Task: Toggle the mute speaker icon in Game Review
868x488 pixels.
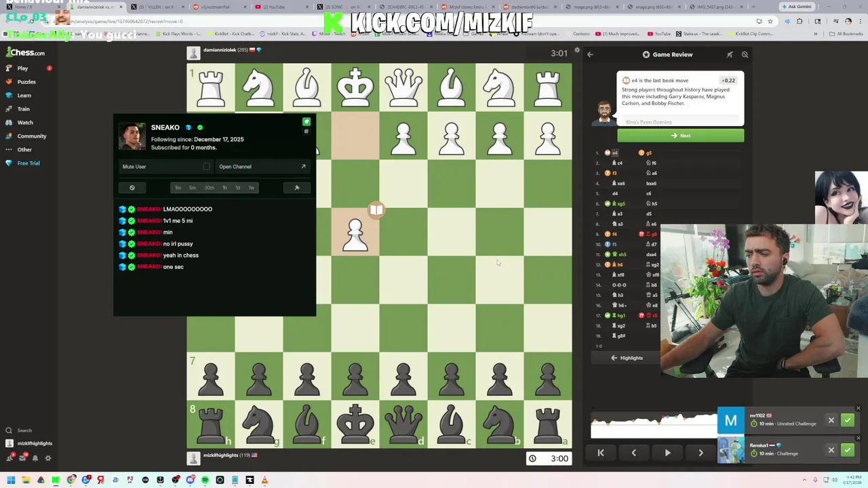Action: 730,54
